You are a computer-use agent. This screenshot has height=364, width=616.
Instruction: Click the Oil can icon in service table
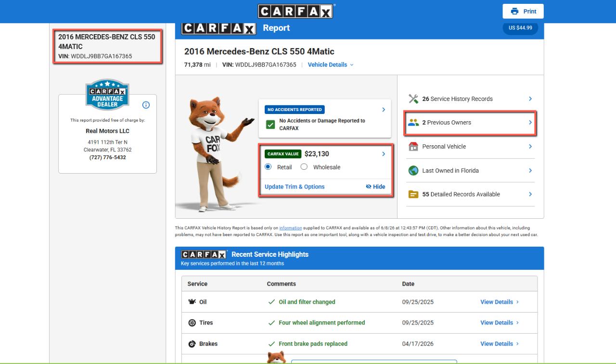click(x=192, y=302)
